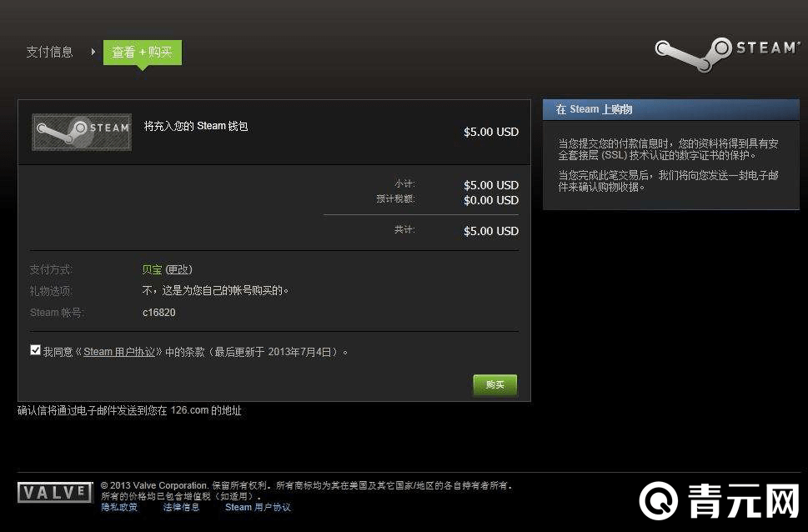The image size is (808, 532).
Task: Open the 隐私政策 footer link
Action: coord(119,507)
